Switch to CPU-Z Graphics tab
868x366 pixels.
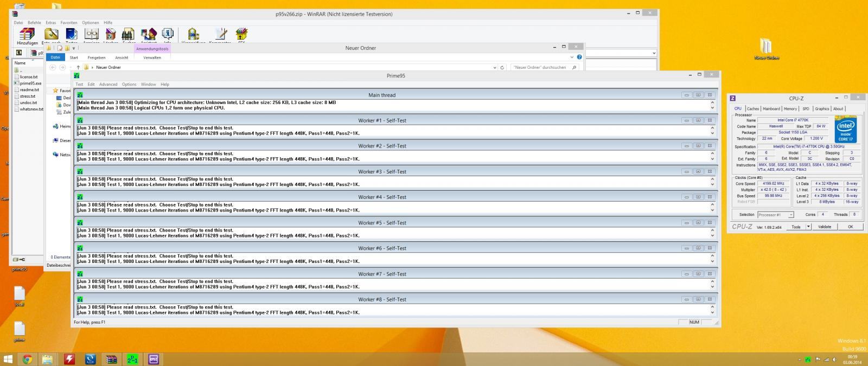[822, 108]
